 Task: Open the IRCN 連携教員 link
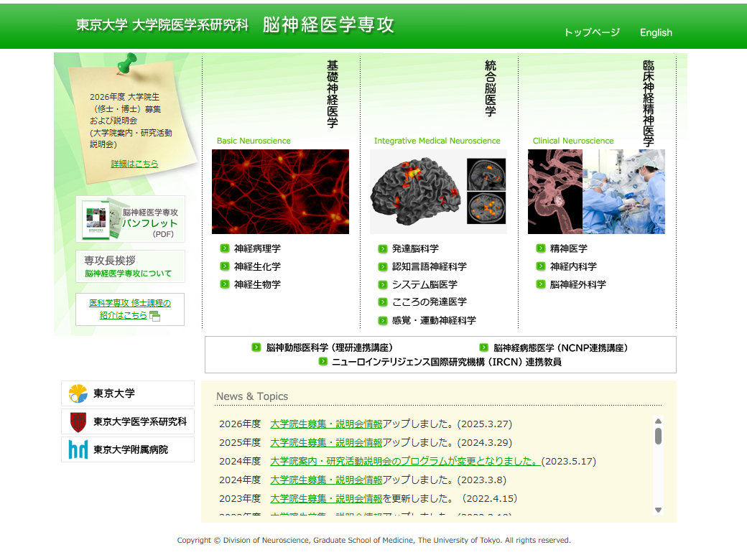(446, 362)
